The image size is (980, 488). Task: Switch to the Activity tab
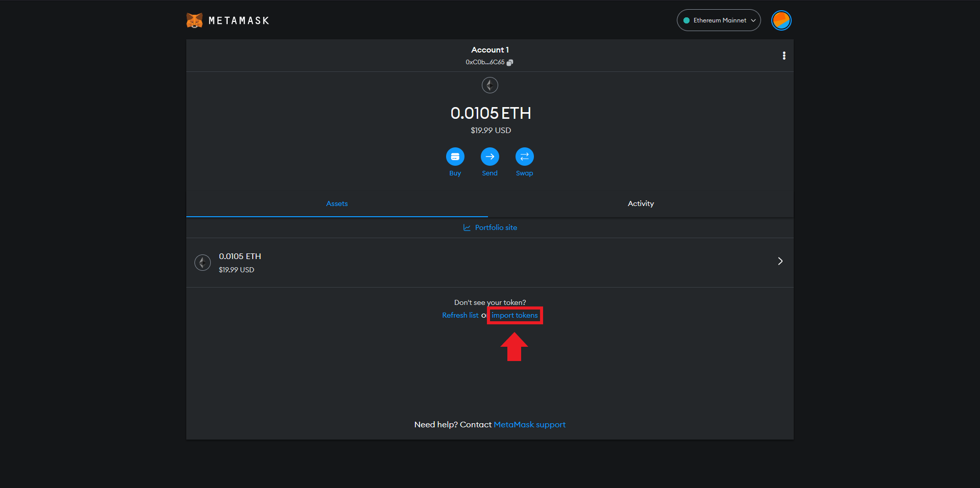[x=641, y=203]
